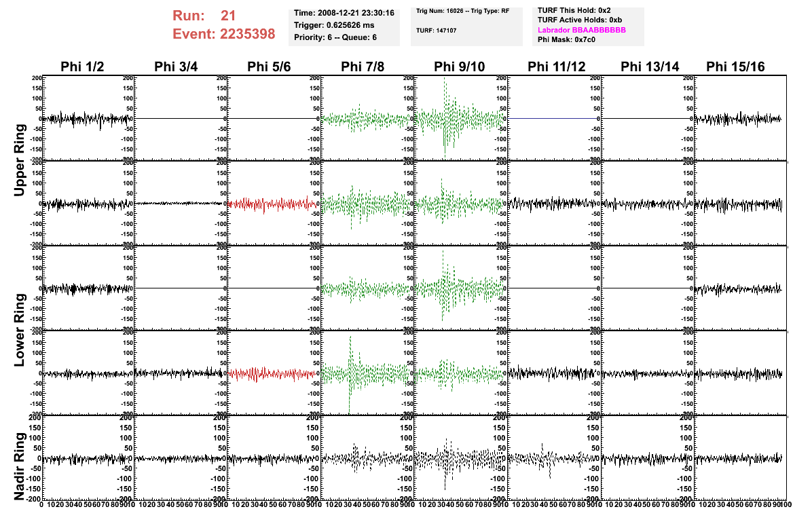
Task: Click the Phi 13/14 column header
Action: pos(650,67)
